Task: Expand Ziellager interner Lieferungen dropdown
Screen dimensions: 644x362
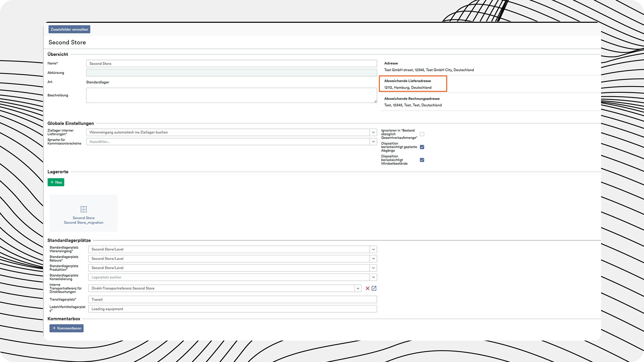Action: tap(373, 132)
